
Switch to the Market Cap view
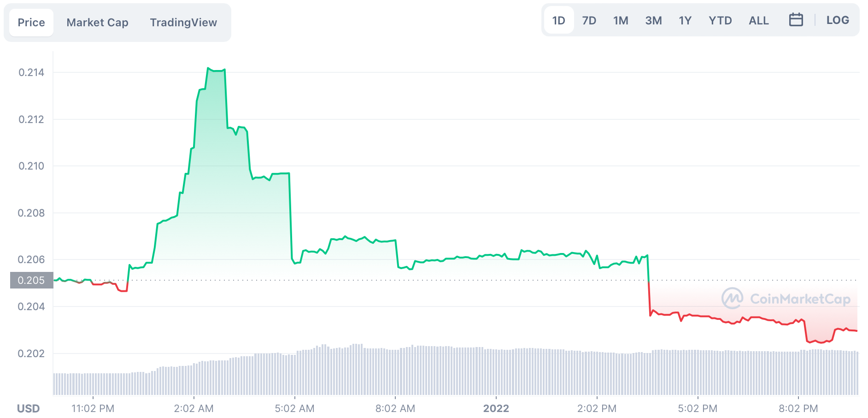97,22
